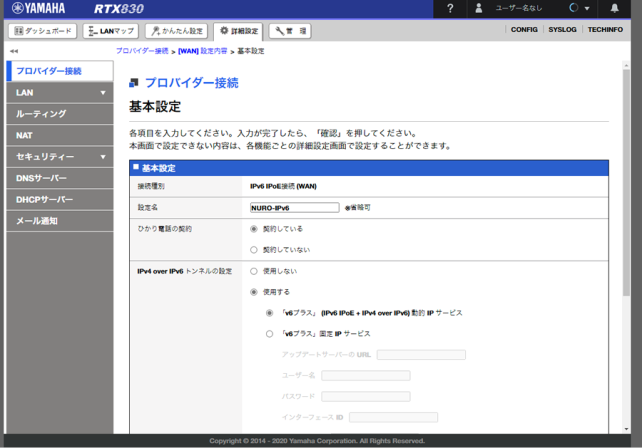Open the ダッシュボード toolbar button
The height and width of the screenshot is (448, 642).
pos(41,31)
